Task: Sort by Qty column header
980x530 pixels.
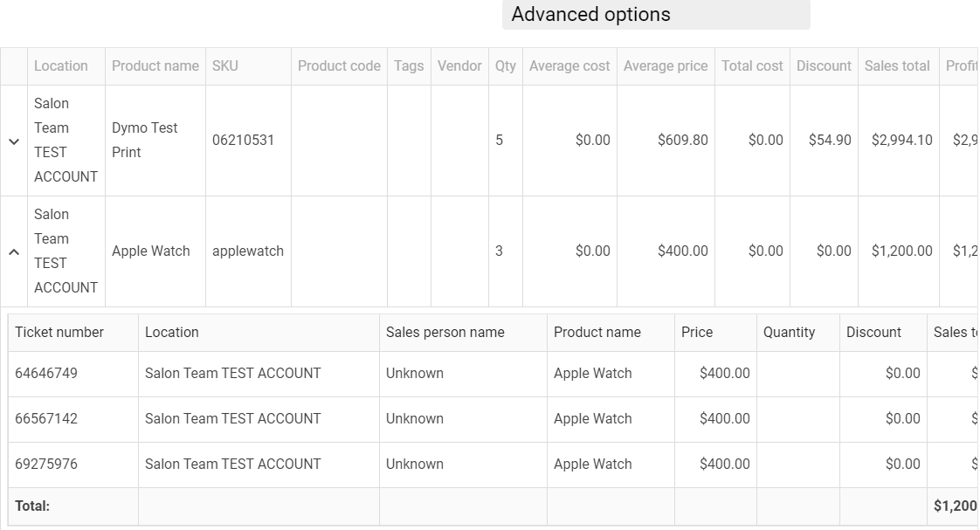Action: (x=505, y=66)
